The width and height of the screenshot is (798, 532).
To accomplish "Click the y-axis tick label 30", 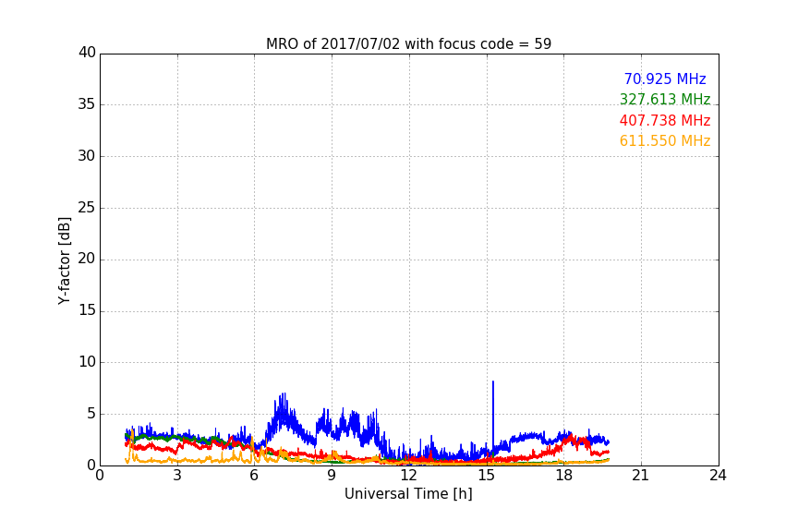I will coord(87,156).
